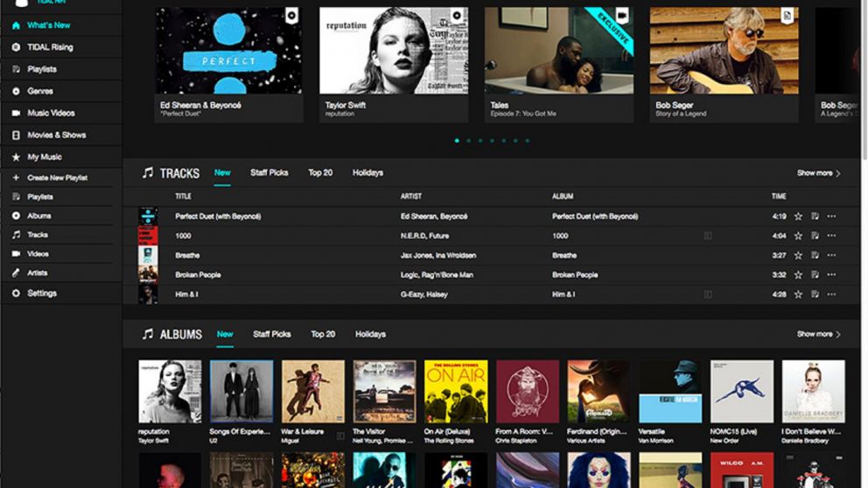Open Tracks under My Music
Viewport: 868px width, 488px height.
coord(37,234)
